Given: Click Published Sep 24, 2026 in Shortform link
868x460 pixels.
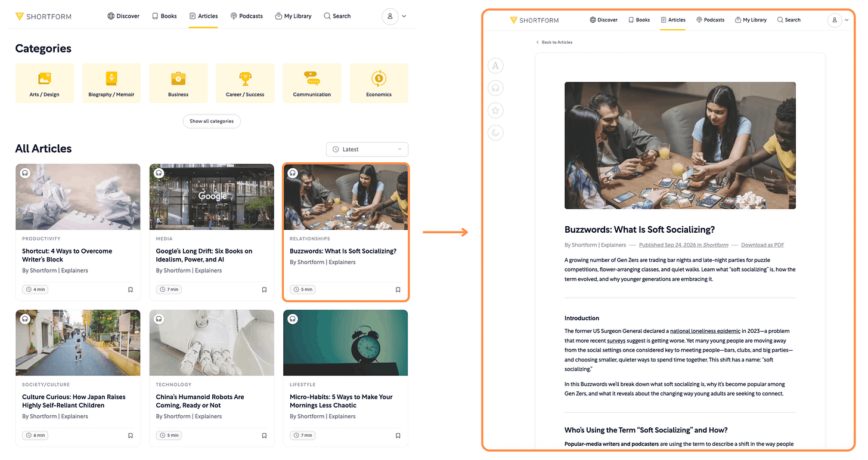Looking at the screenshot, I should (x=684, y=245).
